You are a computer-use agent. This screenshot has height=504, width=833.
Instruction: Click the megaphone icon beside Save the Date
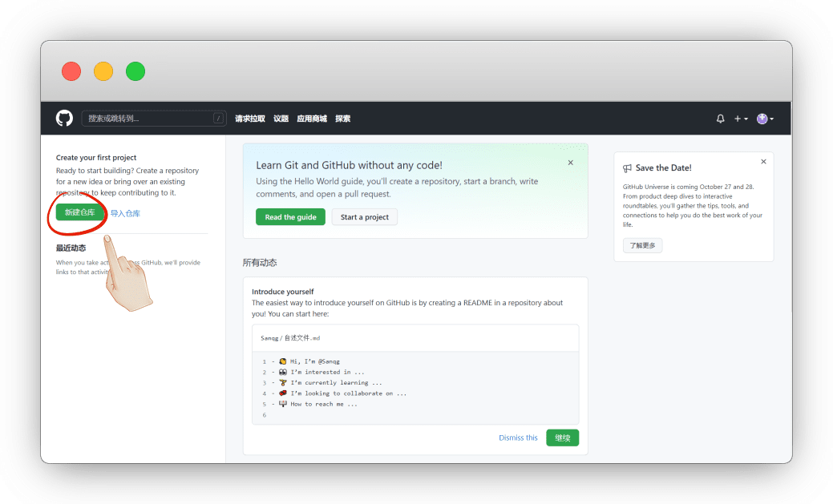pos(628,168)
